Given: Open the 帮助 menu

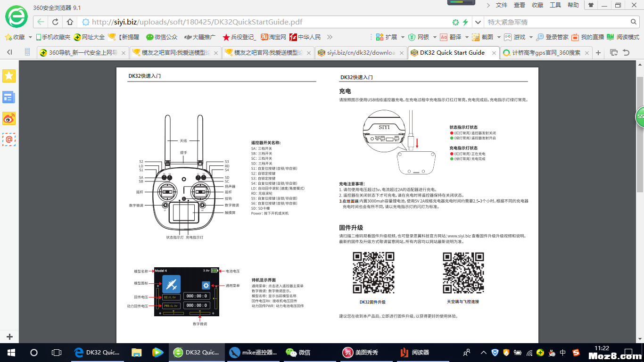Looking at the screenshot, I should [x=573, y=5].
